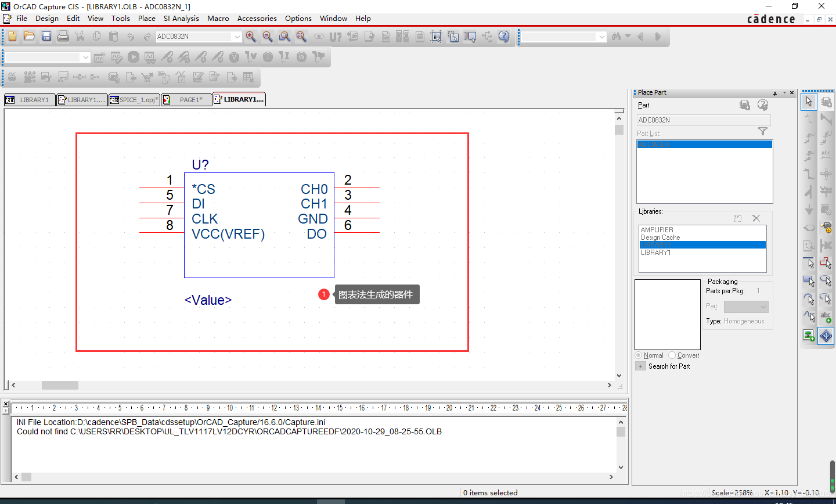The height and width of the screenshot is (504, 836).
Task: Select the arrow Select tool in palette
Action: pos(809,102)
